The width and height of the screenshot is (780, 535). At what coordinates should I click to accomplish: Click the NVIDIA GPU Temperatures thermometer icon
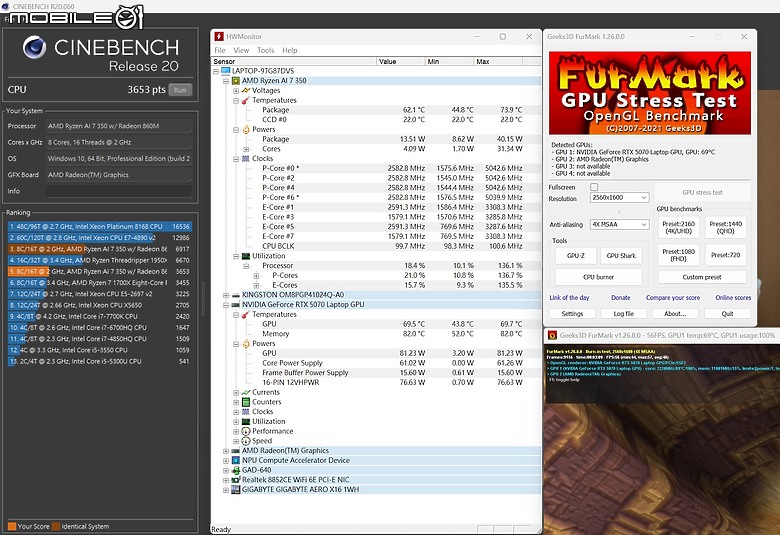(246, 315)
